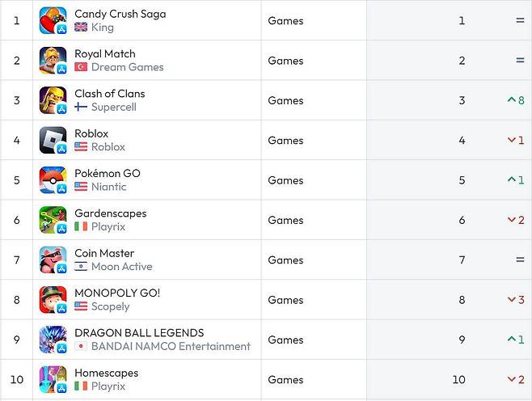
Task: Click the Candy Crush Saga app icon
Action: (x=53, y=20)
